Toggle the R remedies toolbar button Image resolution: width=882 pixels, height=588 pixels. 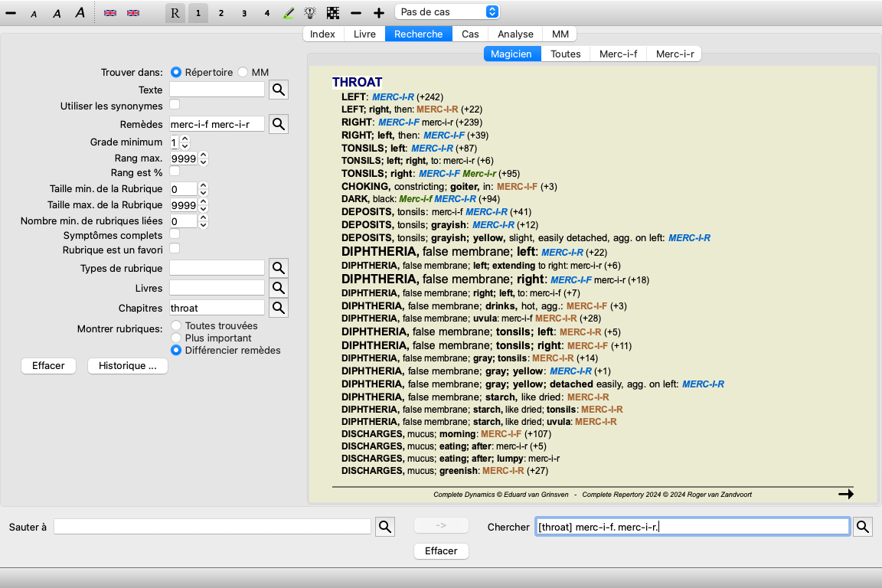click(175, 12)
